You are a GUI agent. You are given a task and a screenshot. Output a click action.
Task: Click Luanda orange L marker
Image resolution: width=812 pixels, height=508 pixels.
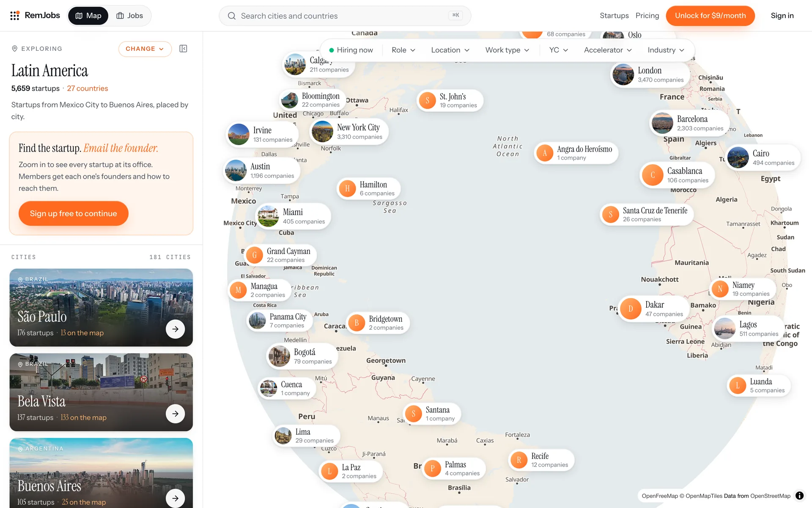click(738, 386)
